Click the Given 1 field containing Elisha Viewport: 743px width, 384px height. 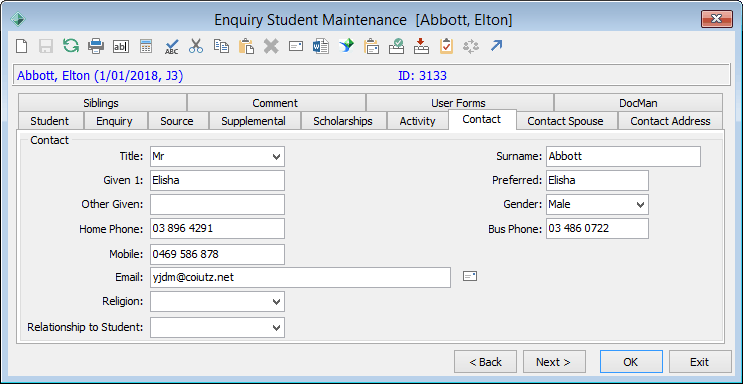217,181
